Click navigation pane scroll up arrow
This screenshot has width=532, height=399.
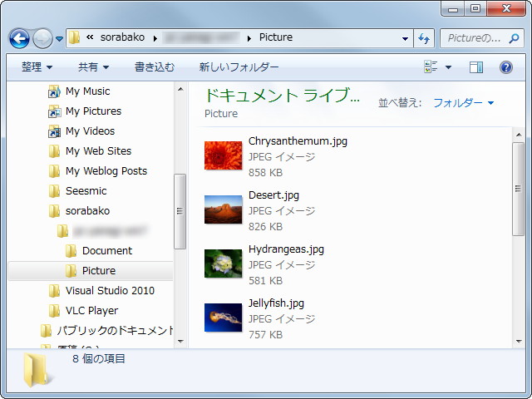[x=180, y=89]
